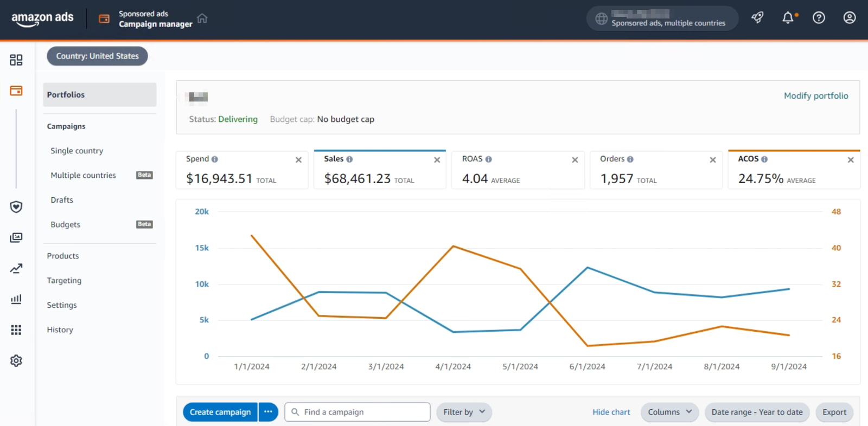Open the notifications bell
Viewport: 868px width, 426px height.
point(788,18)
